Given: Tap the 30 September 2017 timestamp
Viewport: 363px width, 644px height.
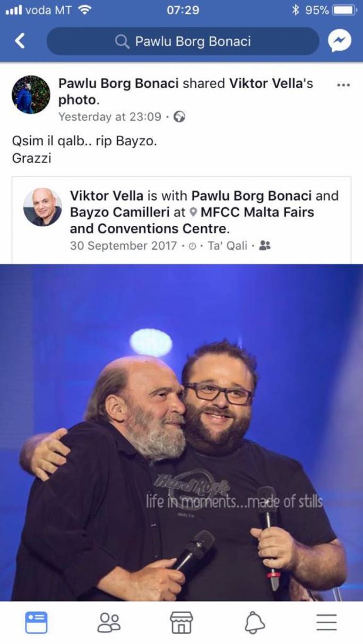Looking at the screenshot, I should click(123, 246).
